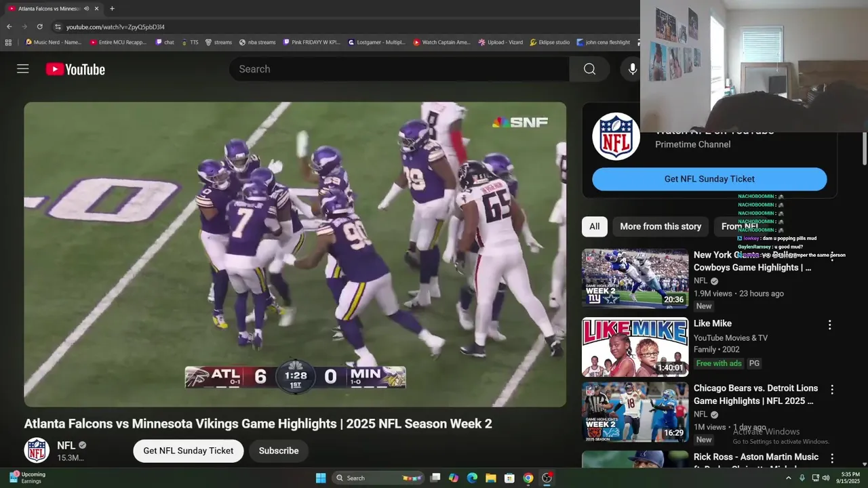Open the Upload - Vizard bookmark
The height and width of the screenshot is (488, 868).
pyautogui.click(x=500, y=42)
